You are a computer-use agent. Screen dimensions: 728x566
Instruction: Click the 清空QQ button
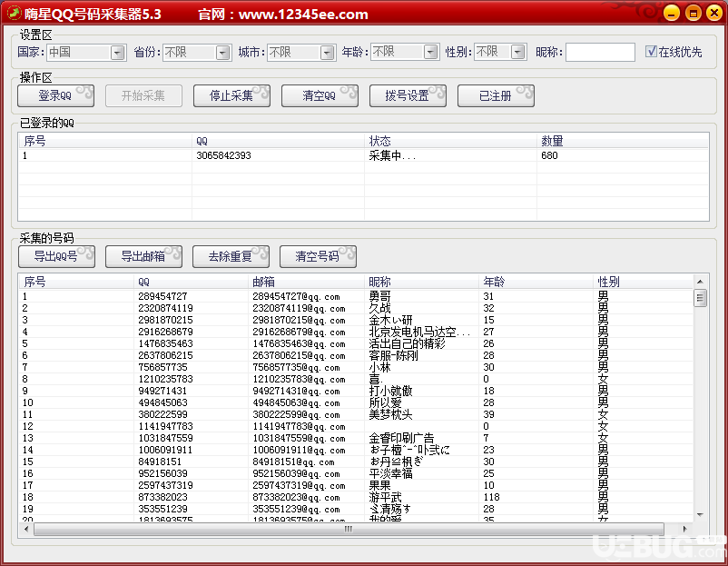point(320,95)
